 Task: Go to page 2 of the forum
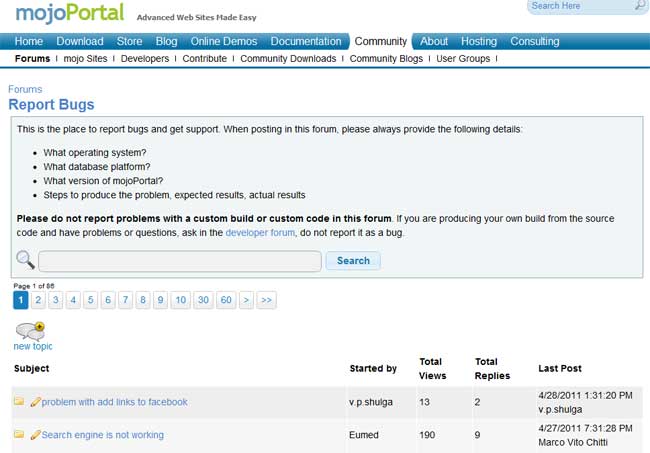[38, 300]
